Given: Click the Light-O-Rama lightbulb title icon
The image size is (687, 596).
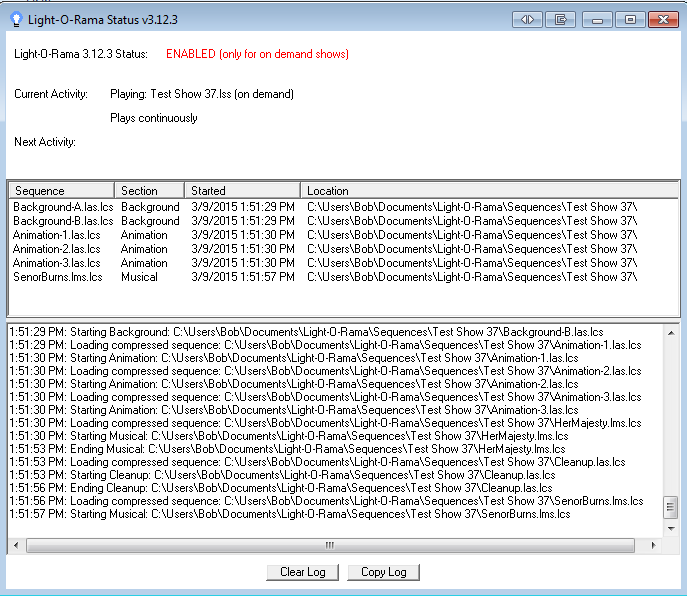Looking at the screenshot, I should click(x=16, y=19).
